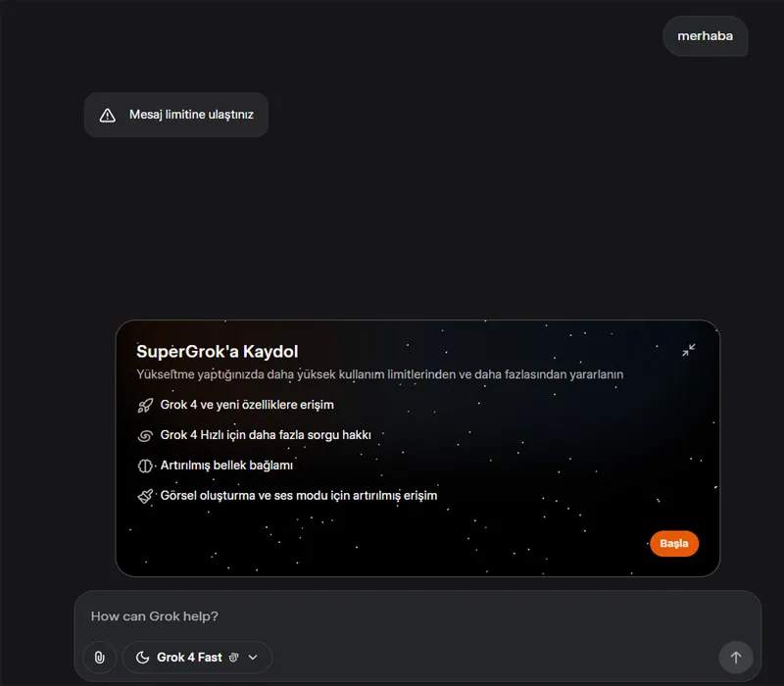Click the small icon next to Grok 4 Fast label
Screen dimensions: 784x686
point(233,657)
